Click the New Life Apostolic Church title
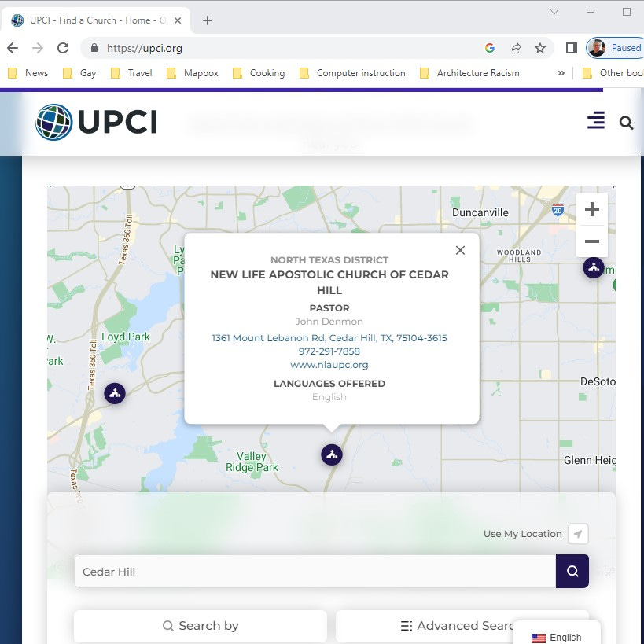This screenshot has height=644, width=644. click(329, 282)
